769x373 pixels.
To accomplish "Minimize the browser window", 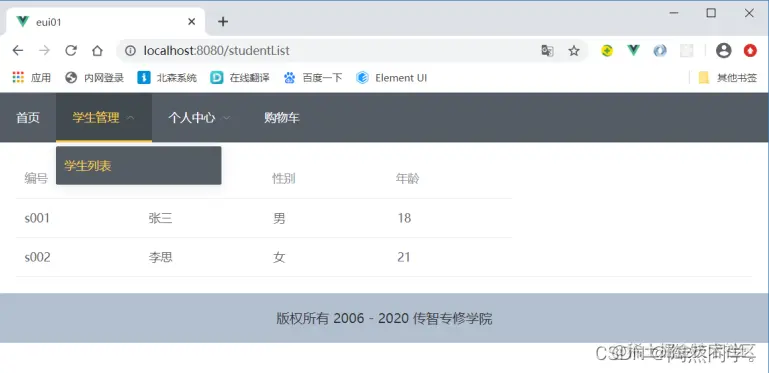I will [x=674, y=14].
